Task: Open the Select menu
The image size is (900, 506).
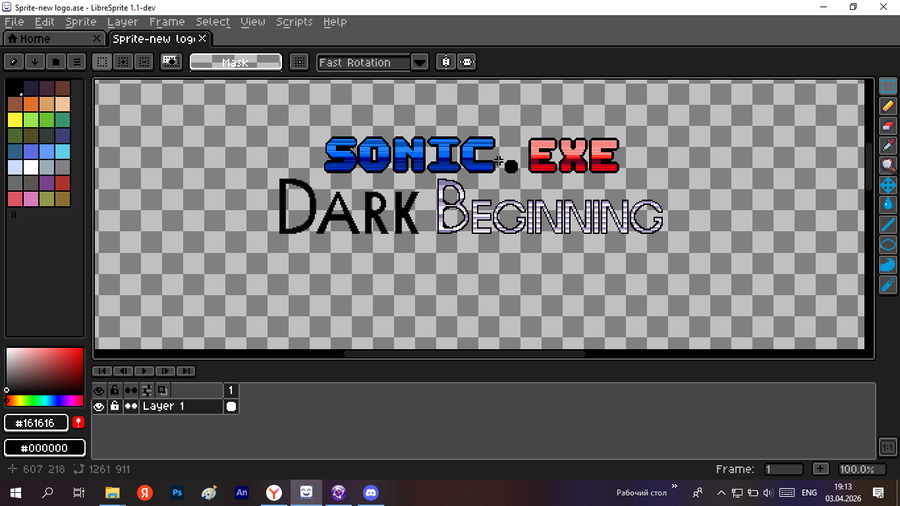Action: 212,22
